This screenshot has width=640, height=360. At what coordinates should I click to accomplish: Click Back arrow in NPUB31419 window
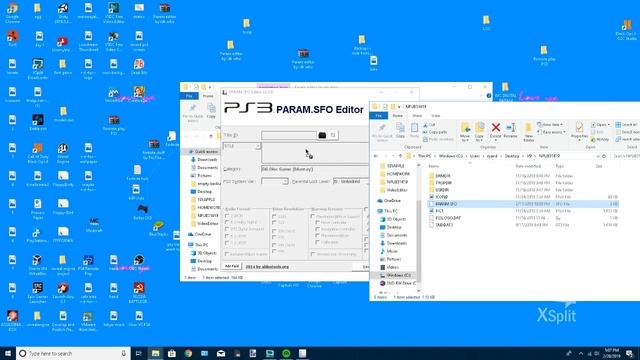tap(376, 156)
